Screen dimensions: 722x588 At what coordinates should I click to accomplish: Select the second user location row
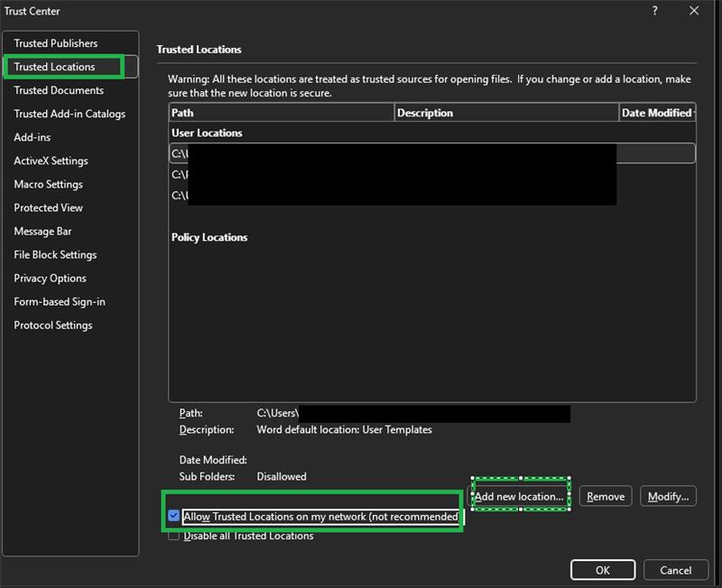pyautogui.click(x=432, y=174)
